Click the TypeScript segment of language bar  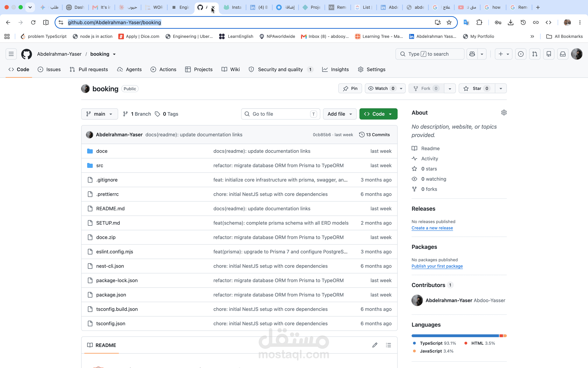pyautogui.click(x=455, y=336)
